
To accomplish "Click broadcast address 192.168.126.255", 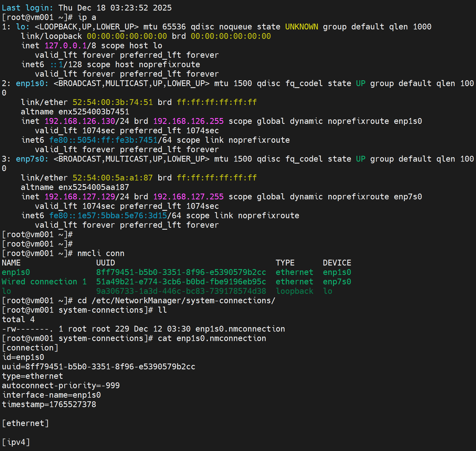I will point(188,121).
